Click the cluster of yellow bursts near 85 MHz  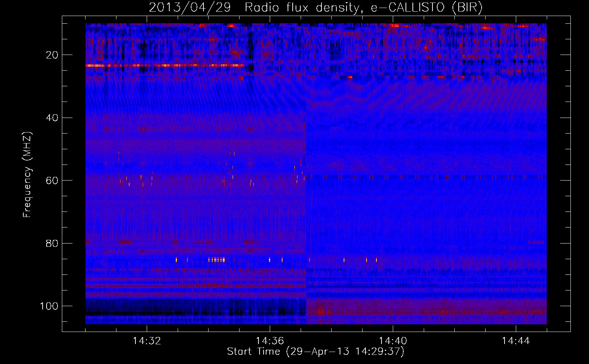pyautogui.click(x=217, y=260)
